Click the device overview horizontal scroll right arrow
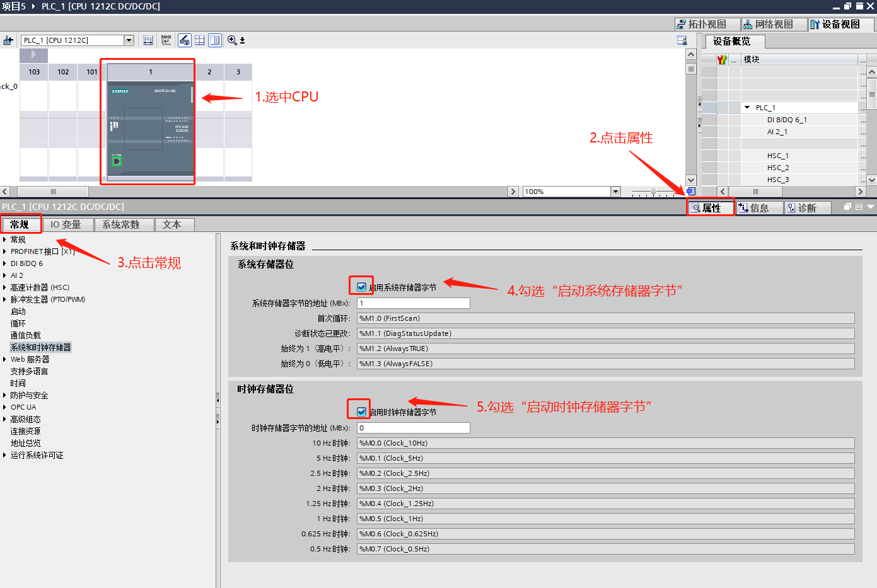The height and width of the screenshot is (588, 877). click(x=861, y=192)
